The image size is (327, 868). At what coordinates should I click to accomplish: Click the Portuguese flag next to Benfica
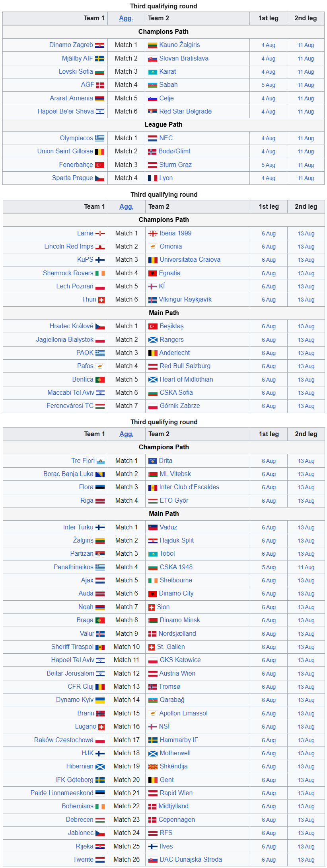click(x=100, y=380)
